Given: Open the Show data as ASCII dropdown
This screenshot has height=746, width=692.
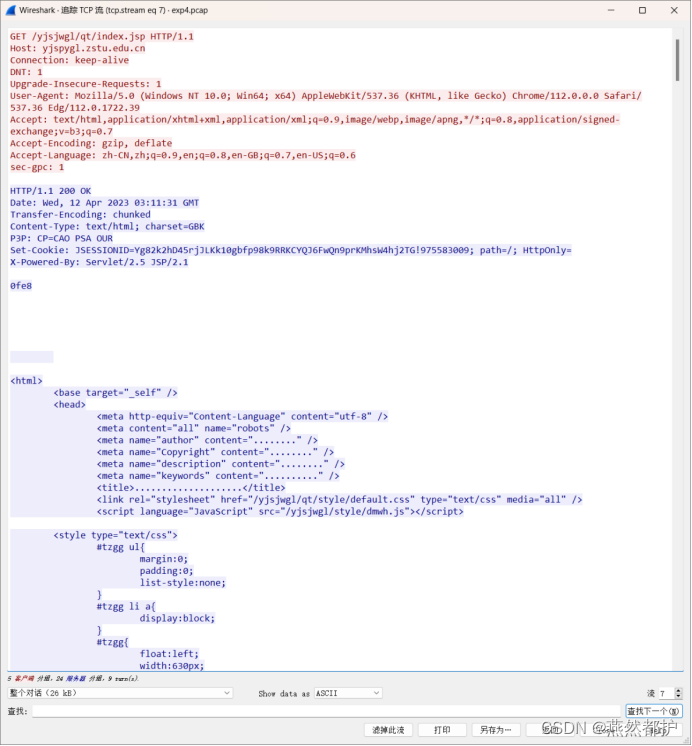Looking at the screenshot, I should pos(348,693).
